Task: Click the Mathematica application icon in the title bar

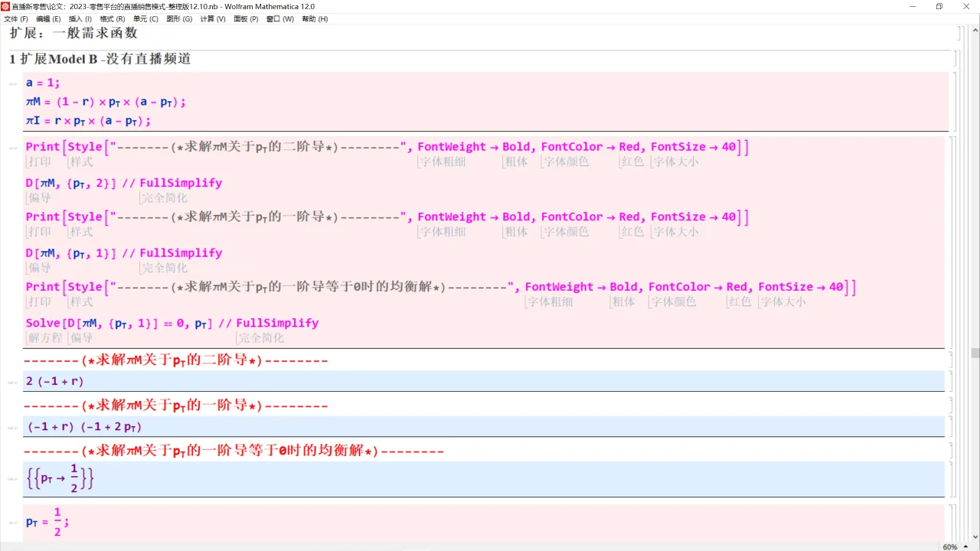Action: pos(7,6)
